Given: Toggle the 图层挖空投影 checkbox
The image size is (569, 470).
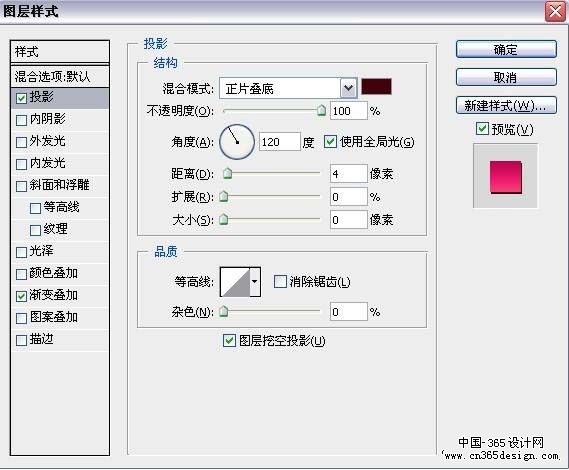Looking at the screenshot, I should coord(229,340).
